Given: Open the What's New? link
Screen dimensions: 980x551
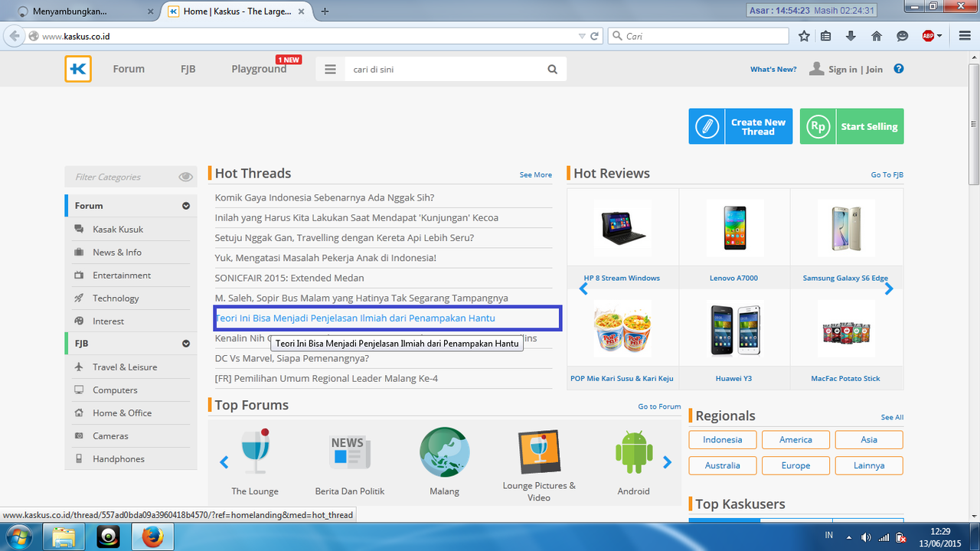Looking at the screenshot, I should (773, 69).
